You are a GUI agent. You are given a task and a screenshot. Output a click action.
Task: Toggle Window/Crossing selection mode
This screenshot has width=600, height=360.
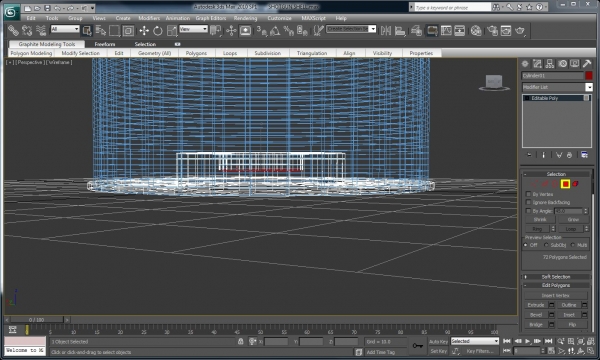pos(128,30)
